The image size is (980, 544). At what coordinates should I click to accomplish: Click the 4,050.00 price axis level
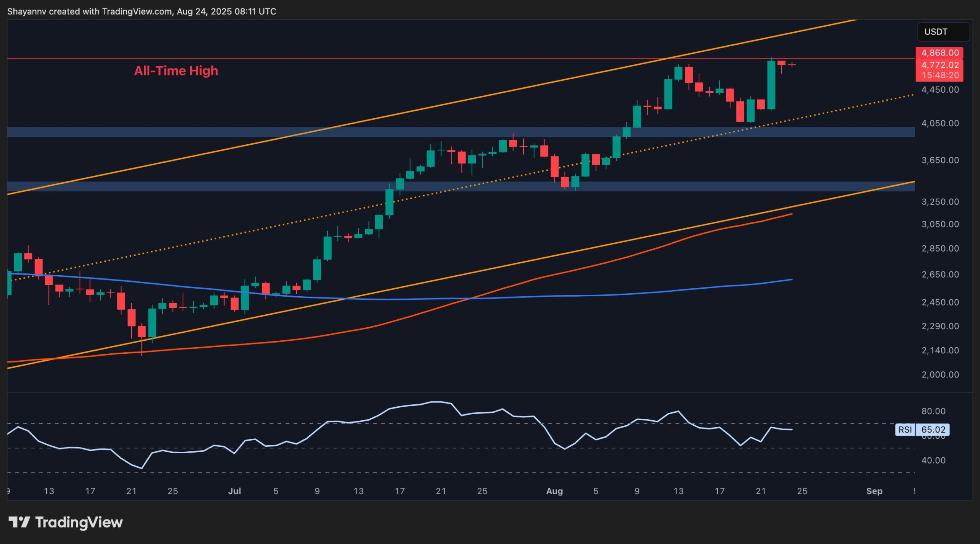click(x=940, y=123)
